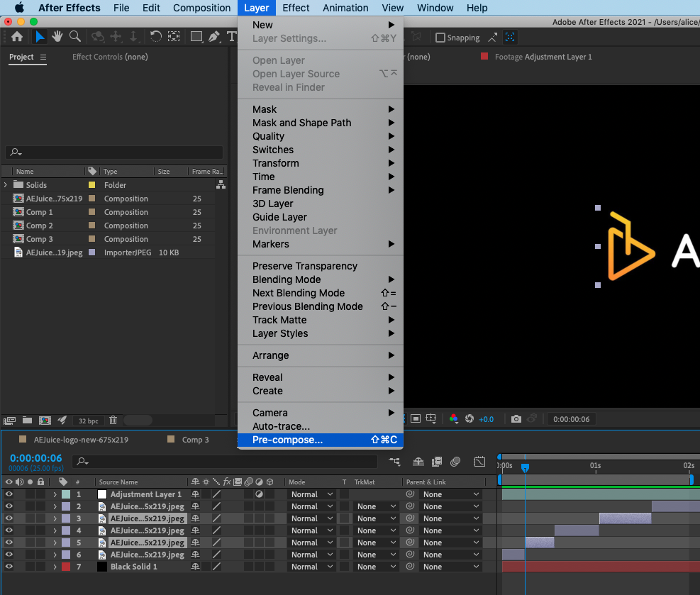Open the project flowchart view icon
700x595 pixels.
point(221,185)
